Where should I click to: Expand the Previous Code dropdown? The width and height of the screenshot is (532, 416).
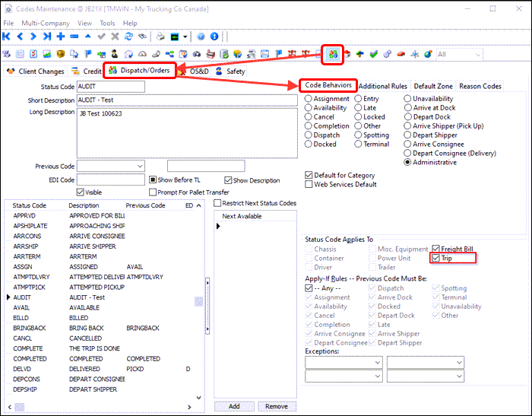click(140, 166)
